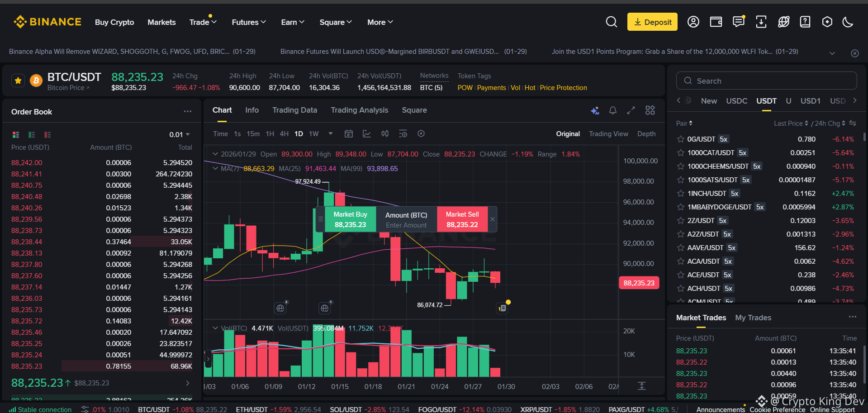Open the technical indicators line icon
Image resolution: width=868 pixels, height=413 pixels.
click(367, 134)
